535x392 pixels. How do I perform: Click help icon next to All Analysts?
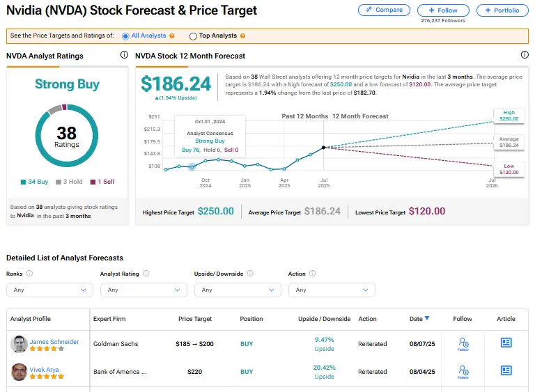coord(171,36)
